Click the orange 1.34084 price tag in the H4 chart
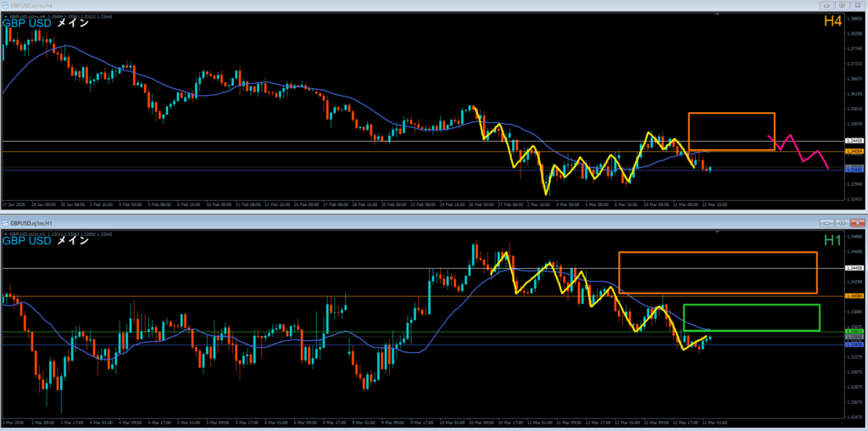Viewport: 868px width, 431px height. point(854,151)
